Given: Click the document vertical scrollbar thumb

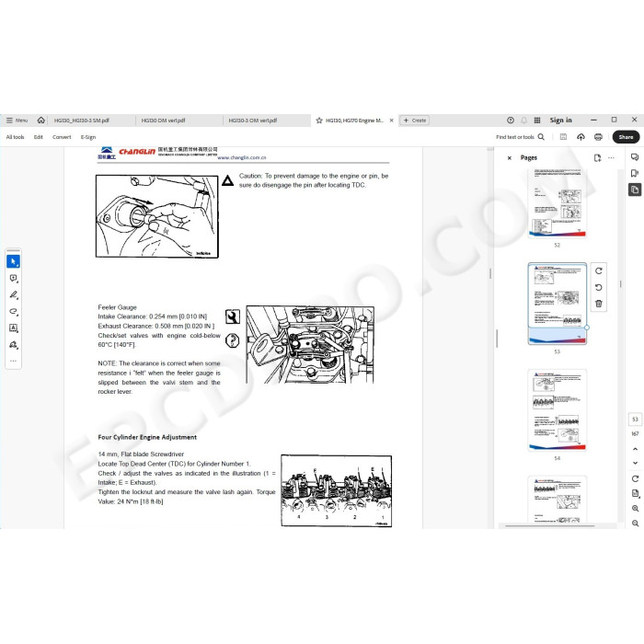Looking at the screenshot, I should (490, 273).
